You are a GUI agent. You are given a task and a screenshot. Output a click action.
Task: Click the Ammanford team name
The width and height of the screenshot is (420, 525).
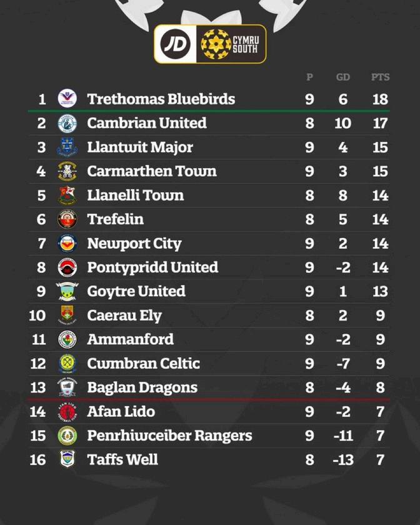(130, 339)
